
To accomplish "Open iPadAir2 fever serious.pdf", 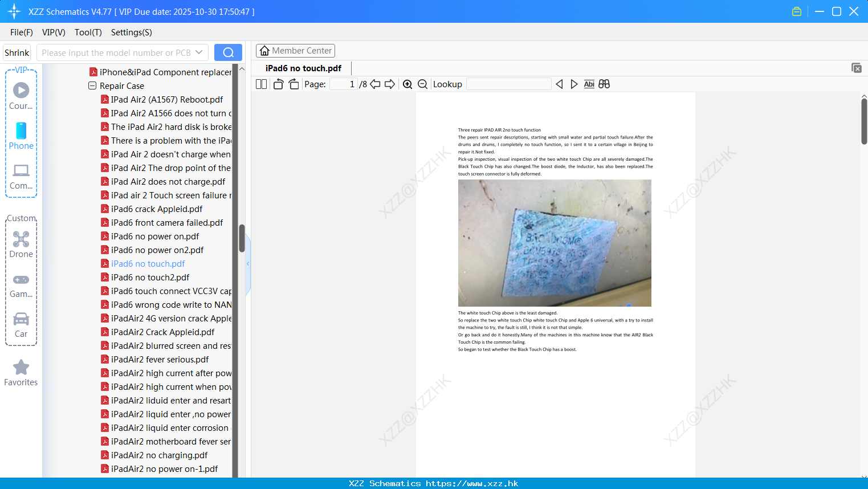I will 160,360.
